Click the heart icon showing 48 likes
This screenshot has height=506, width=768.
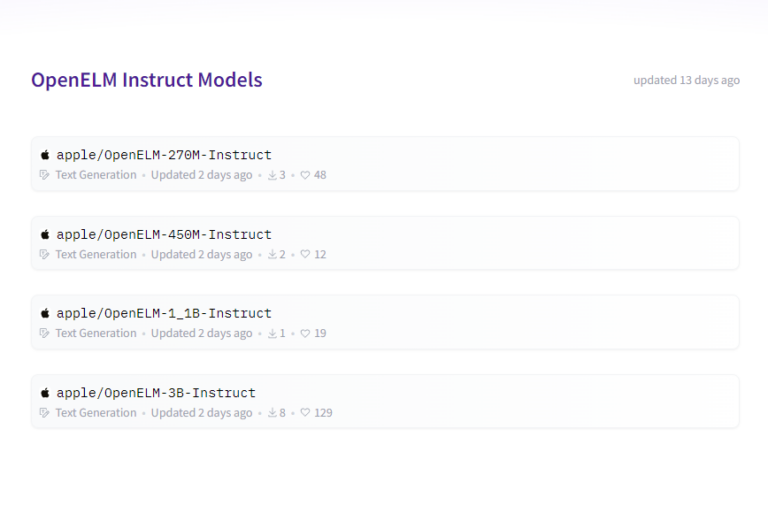click(x=306, y=175)
